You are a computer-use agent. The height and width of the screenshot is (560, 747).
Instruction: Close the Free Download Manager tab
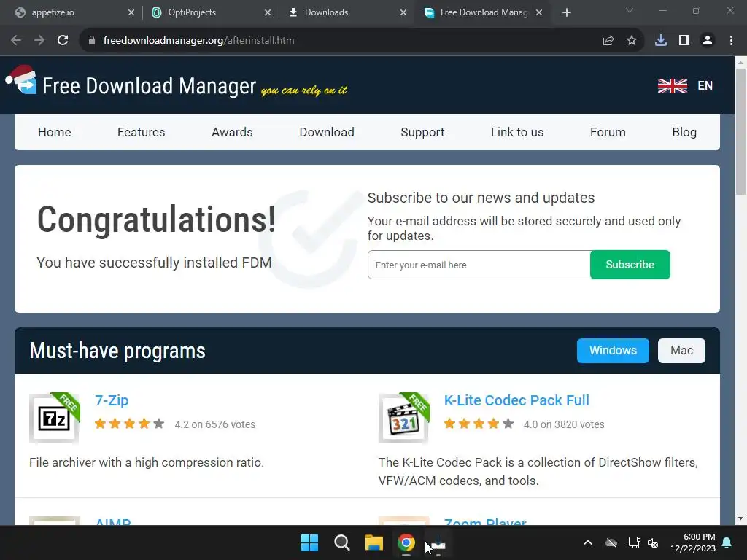pyautogui.click(x=539, y=13)
